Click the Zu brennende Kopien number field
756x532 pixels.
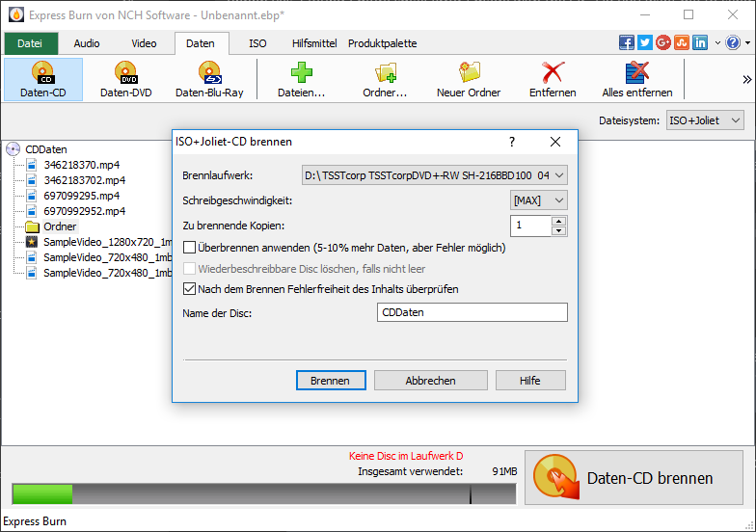click(x=530, y=226)
